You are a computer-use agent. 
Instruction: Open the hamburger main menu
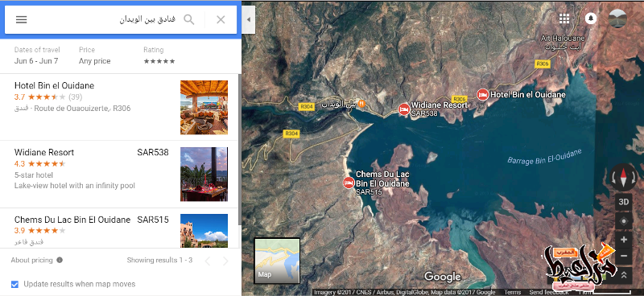tap(22, 19)
